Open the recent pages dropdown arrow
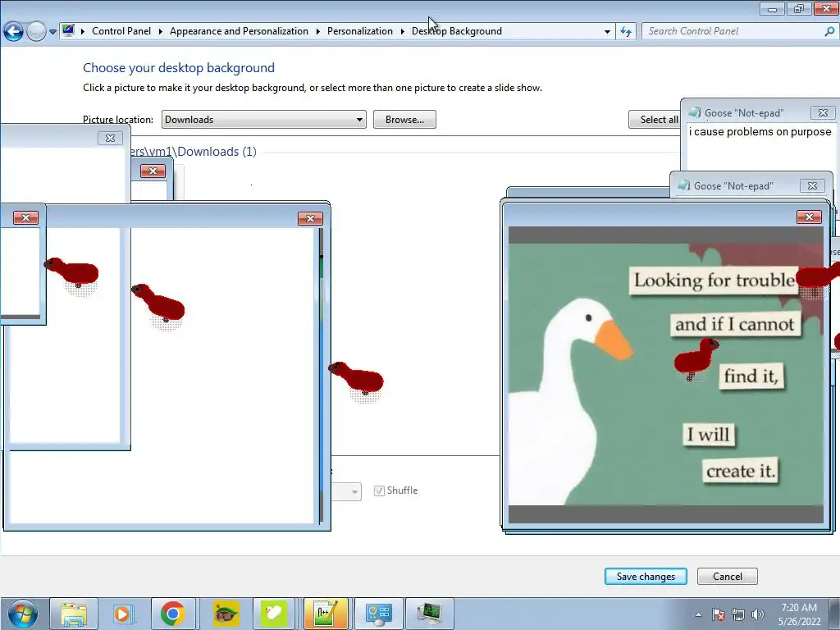 (x=52, y=32)
